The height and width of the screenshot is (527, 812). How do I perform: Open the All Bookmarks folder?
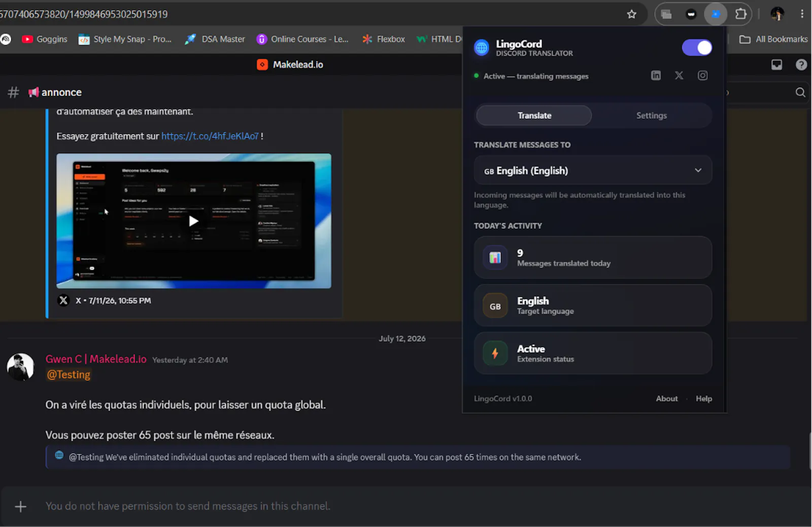pyautogui.click(x=773, y=39)
